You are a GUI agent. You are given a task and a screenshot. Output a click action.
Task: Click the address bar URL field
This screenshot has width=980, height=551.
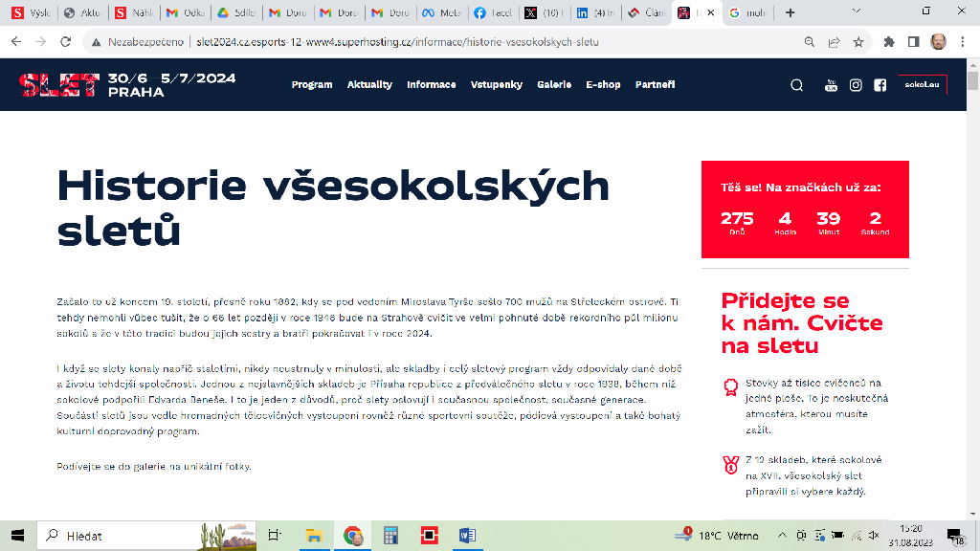[x=397, y=42]
